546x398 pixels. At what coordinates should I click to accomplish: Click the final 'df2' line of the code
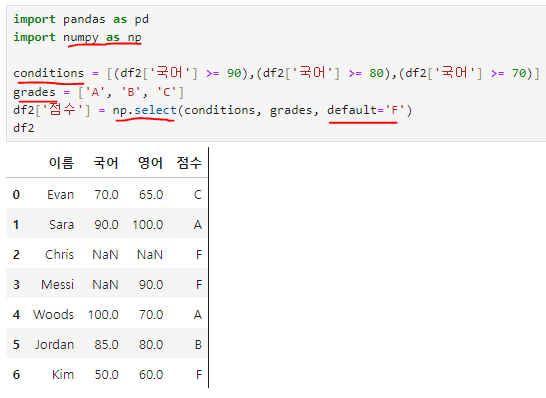tap(24, 128)
